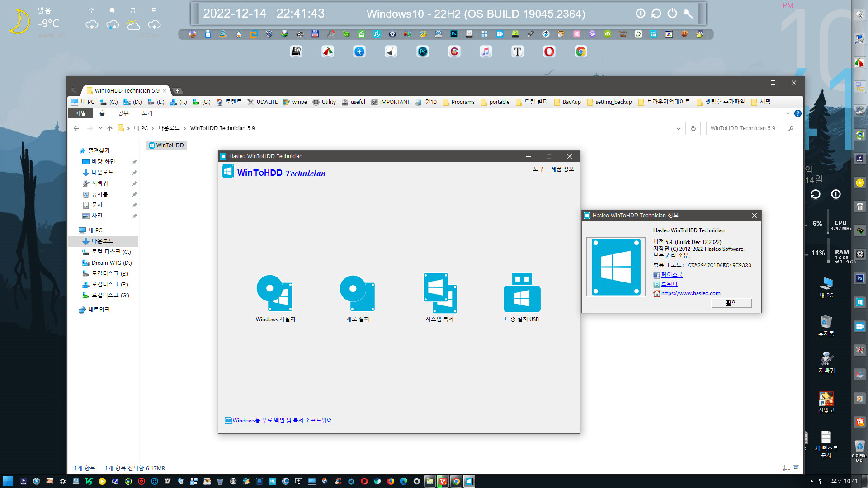
Task: Open Explorer help question mark icon
Action: coord(797,113)
